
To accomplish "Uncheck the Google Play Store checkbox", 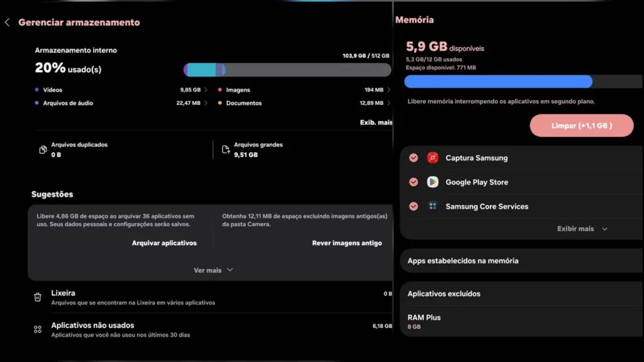I will 413,182.
